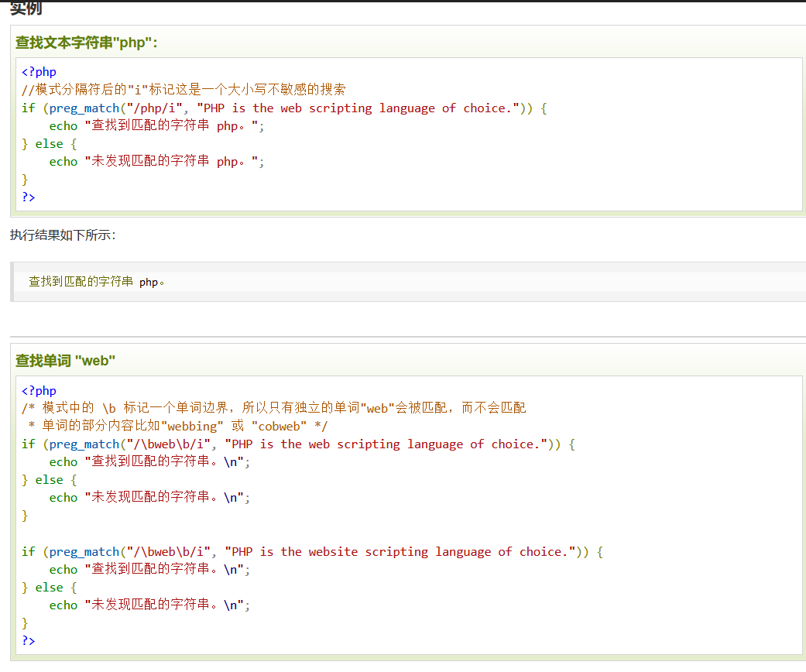
Task: Click the ?> tag at bottom of second example
Action: tap(29, 640)
